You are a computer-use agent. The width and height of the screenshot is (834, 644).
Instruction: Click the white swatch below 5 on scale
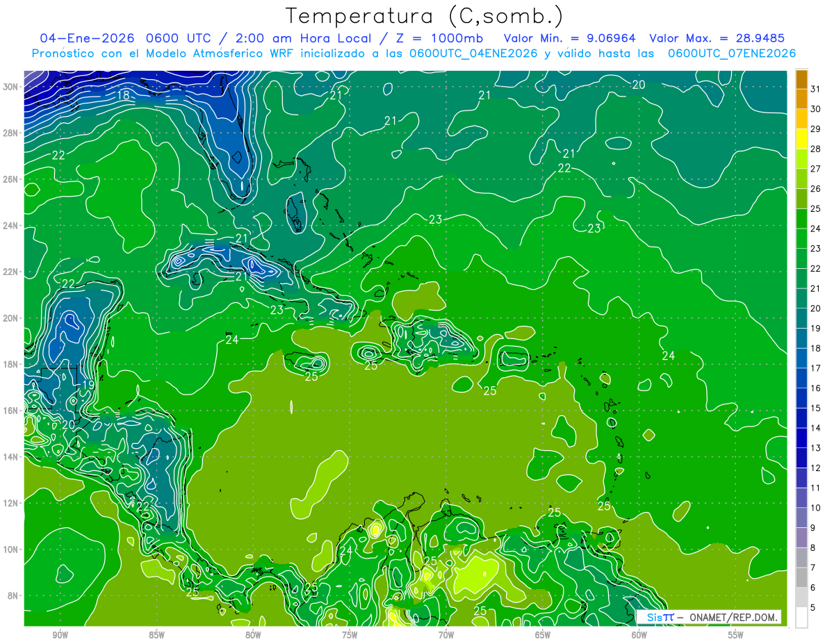tap(801, 618)
